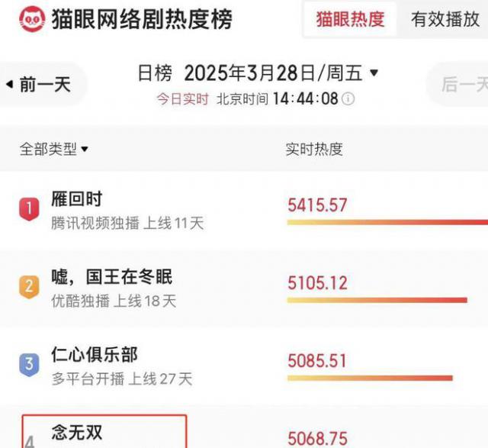Screen dimensions: 488x448
Task: Click the 实时热度 column header
Action: [x=314, y=149]
